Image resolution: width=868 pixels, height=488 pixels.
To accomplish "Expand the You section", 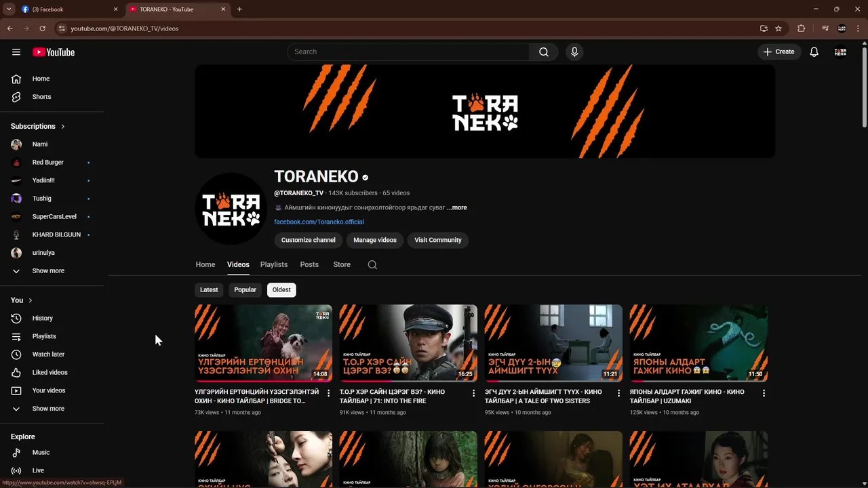I will tap(22, 300).
